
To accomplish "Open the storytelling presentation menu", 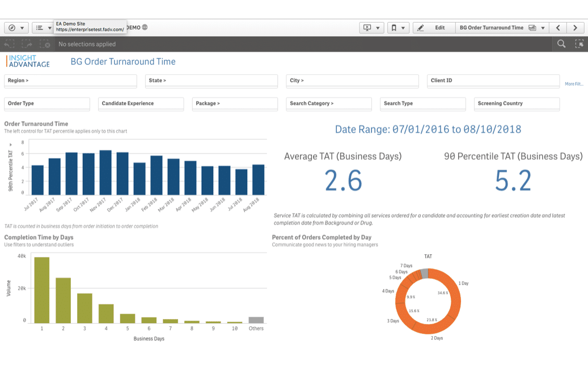I will point(372,28).
